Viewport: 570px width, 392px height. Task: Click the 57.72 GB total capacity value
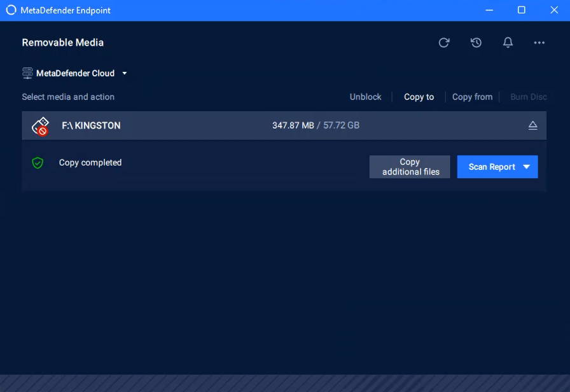tap(341, 125)
